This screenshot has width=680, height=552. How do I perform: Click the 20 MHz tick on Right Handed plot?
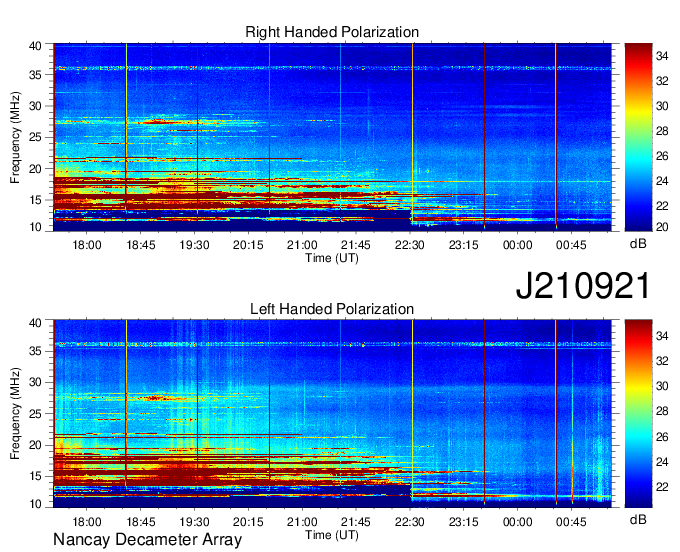pos(35,169)
